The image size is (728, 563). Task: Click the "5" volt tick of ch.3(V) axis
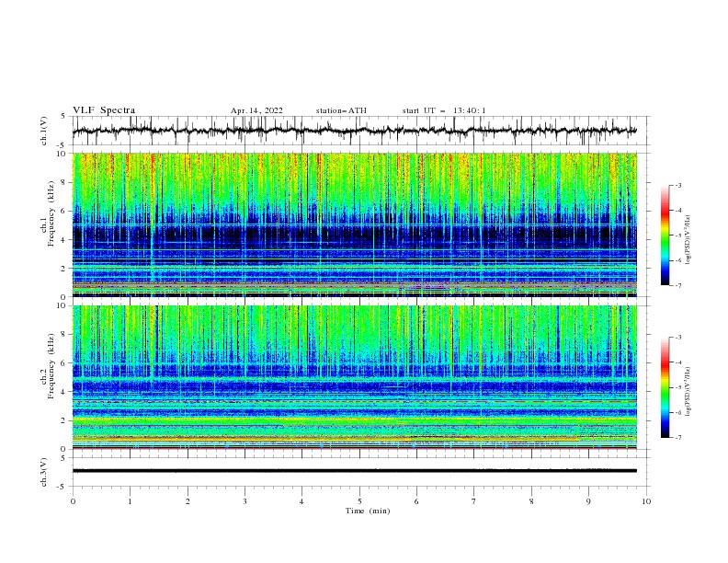coord(64,458)
